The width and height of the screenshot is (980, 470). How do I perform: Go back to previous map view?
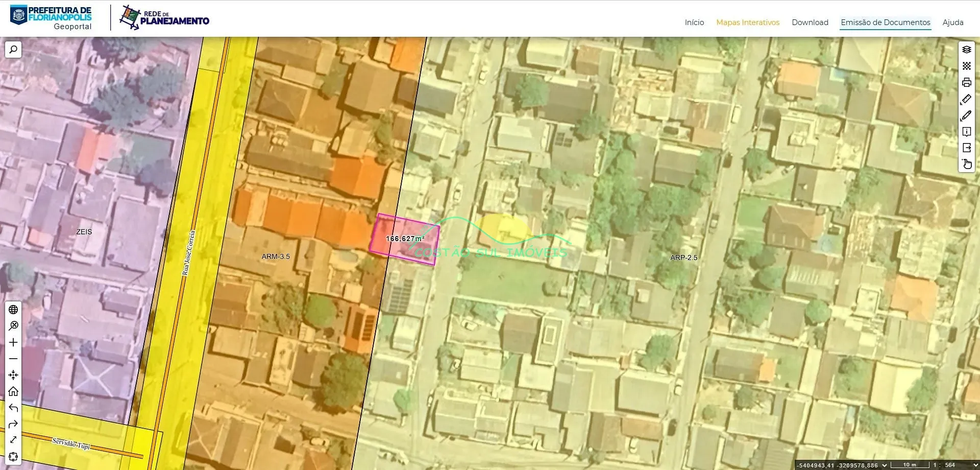pyautogui.click(x=13, y=408)
